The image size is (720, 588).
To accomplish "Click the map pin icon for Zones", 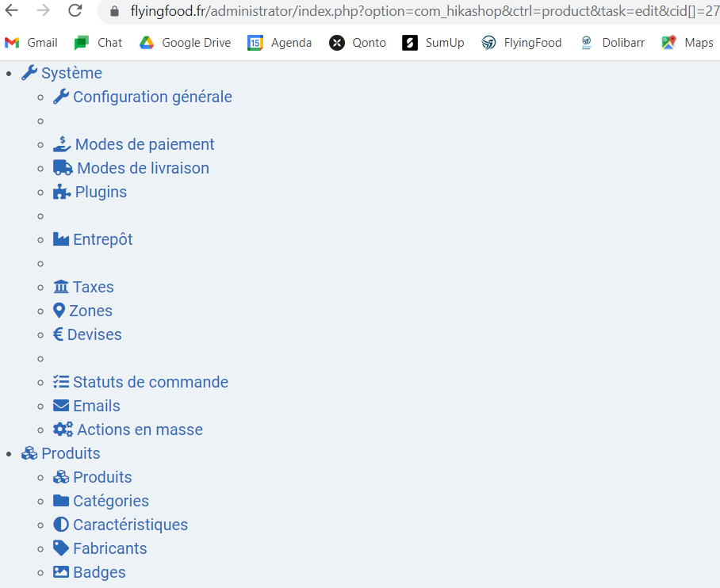I will pyautogui.click(x=59, y=311).
